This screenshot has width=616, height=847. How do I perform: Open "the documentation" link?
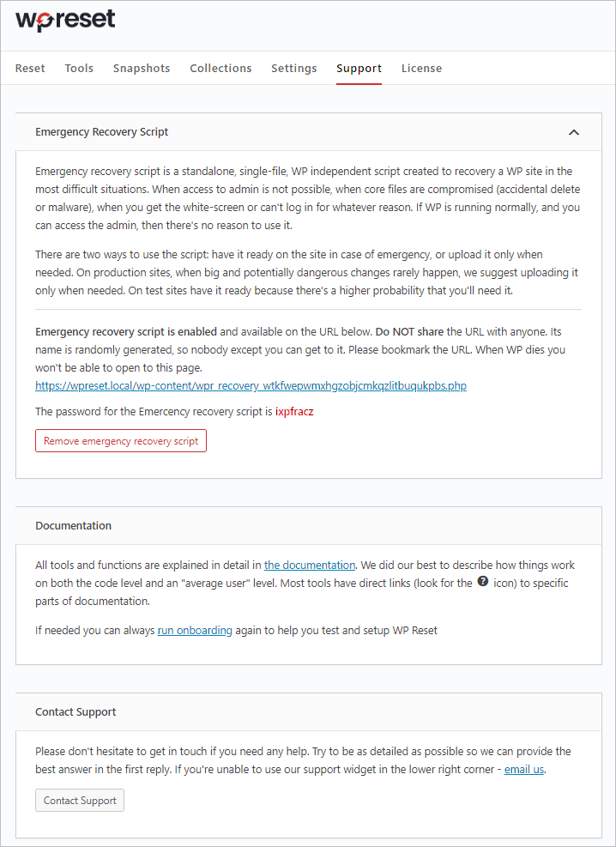[x=309, y=565]
